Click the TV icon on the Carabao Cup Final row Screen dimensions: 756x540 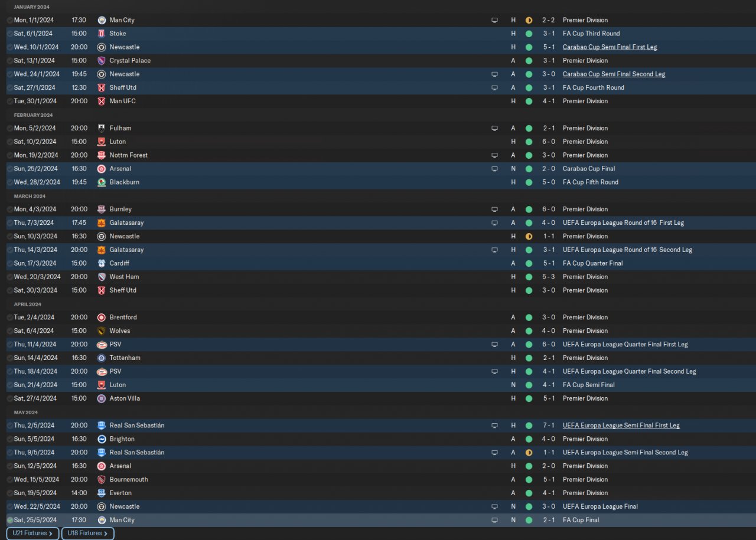tap(494, 169)
